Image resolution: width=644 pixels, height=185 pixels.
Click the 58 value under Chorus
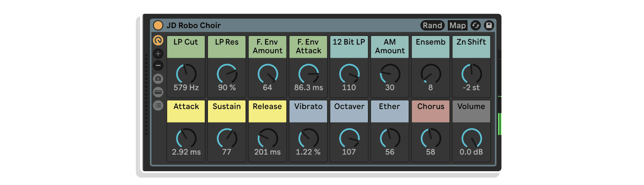(x=431, y=152)
